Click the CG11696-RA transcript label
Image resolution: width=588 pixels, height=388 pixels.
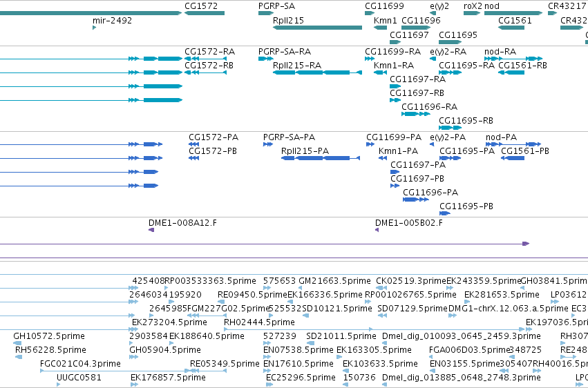429,107
